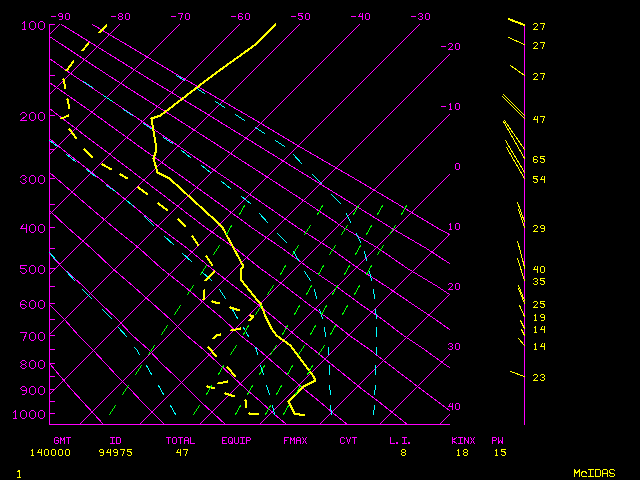Click the wind speed value 65

point(538,160)
